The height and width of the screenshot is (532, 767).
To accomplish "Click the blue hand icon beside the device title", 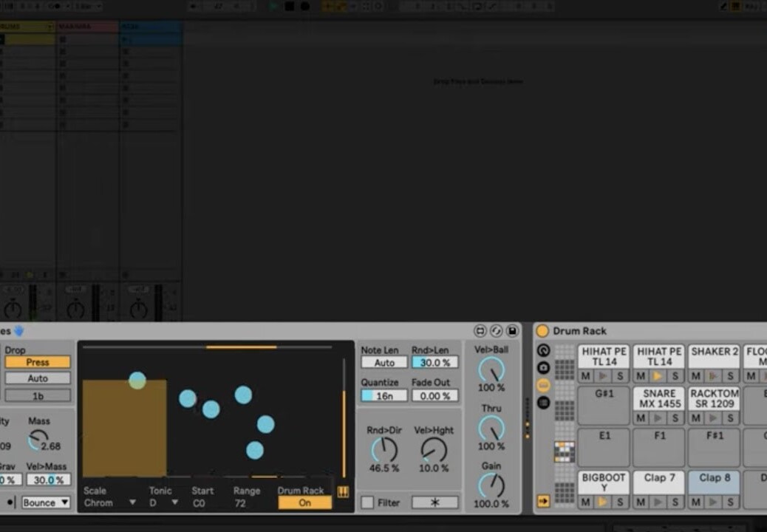I will click(x=19, y=331).
